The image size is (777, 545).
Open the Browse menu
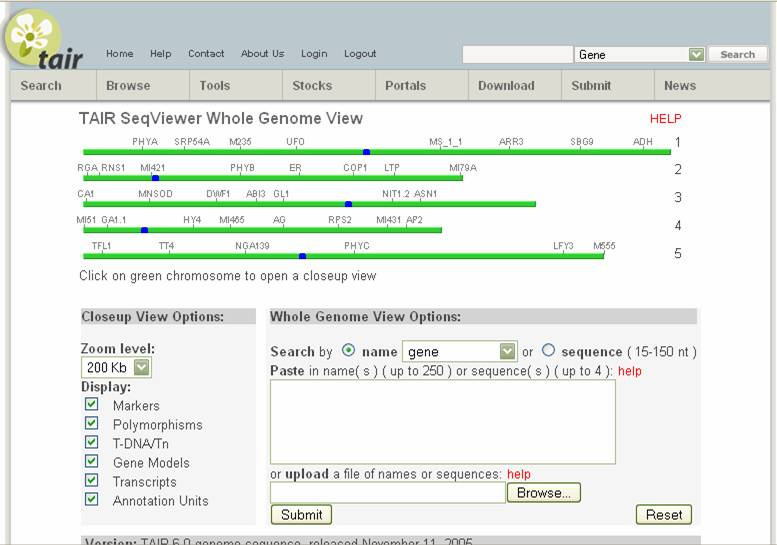tap(128, 86)
